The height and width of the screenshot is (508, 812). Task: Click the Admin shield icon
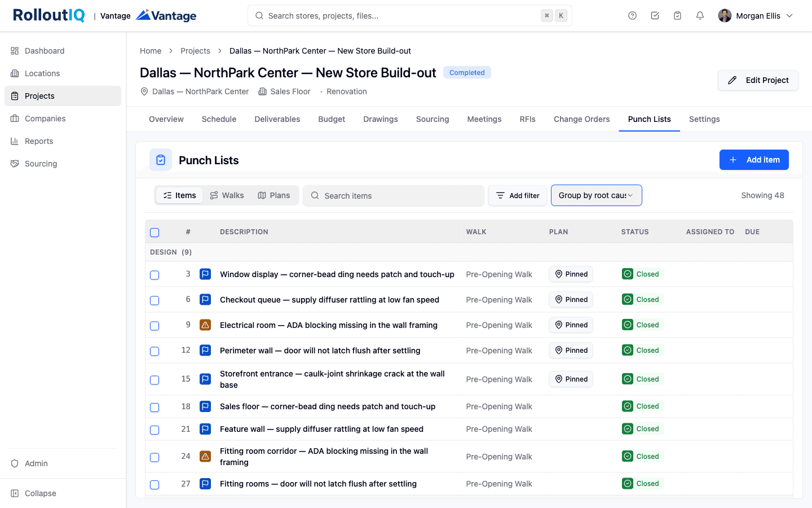tap(15, 463)
